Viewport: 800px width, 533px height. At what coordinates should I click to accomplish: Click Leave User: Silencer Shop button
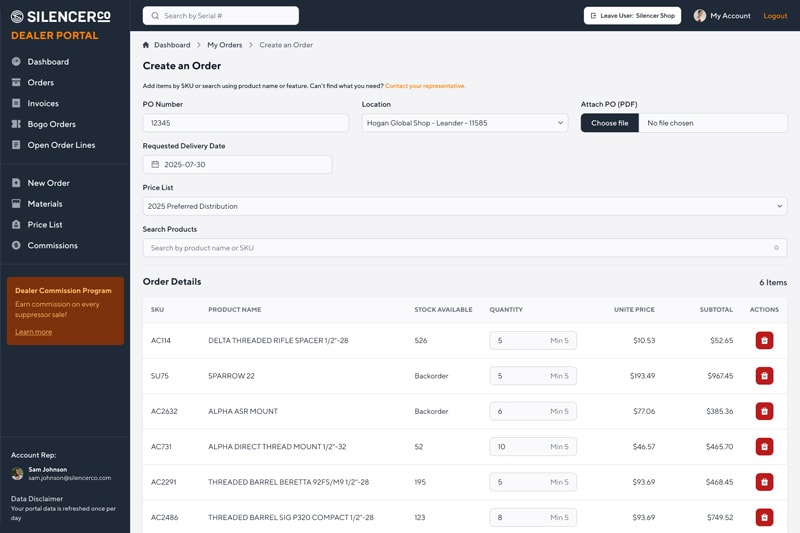(632, 16)
